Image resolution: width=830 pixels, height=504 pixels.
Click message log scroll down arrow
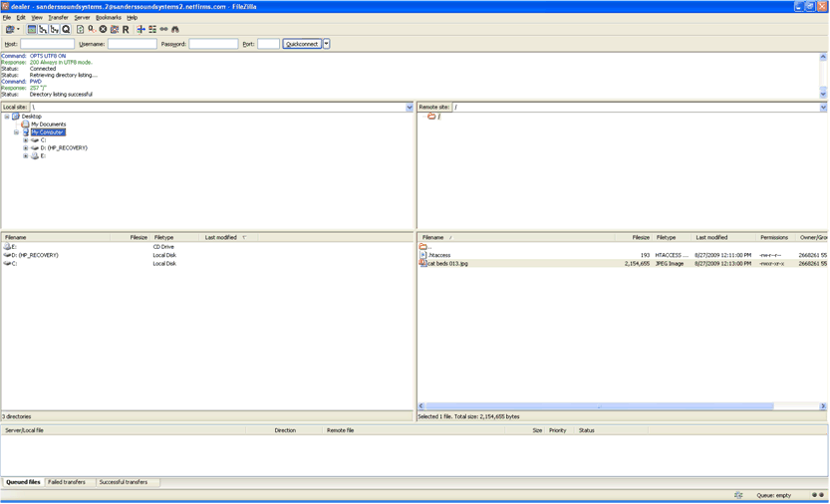click(x=823, y=95)
